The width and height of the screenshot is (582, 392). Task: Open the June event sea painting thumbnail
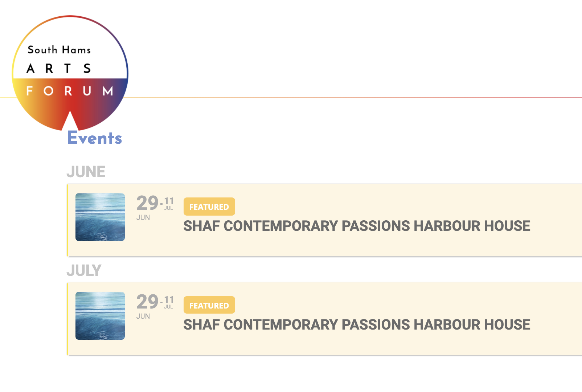[100, 217]
